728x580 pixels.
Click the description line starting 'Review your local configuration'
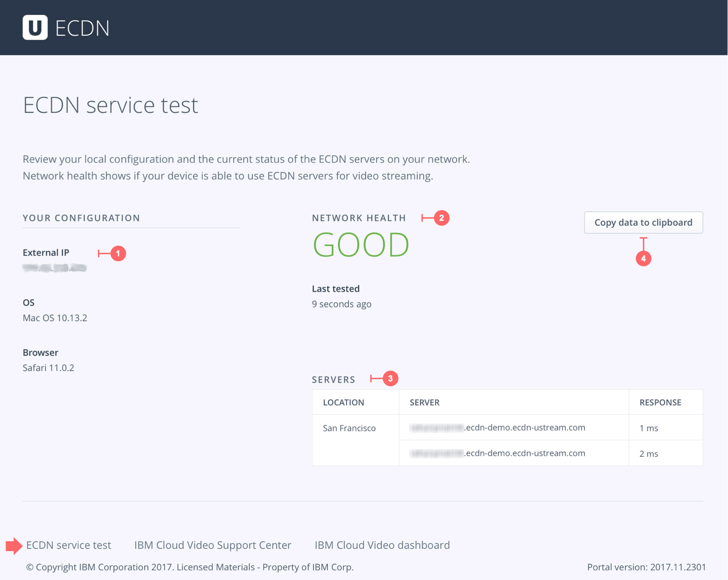[x=246, y=159]
